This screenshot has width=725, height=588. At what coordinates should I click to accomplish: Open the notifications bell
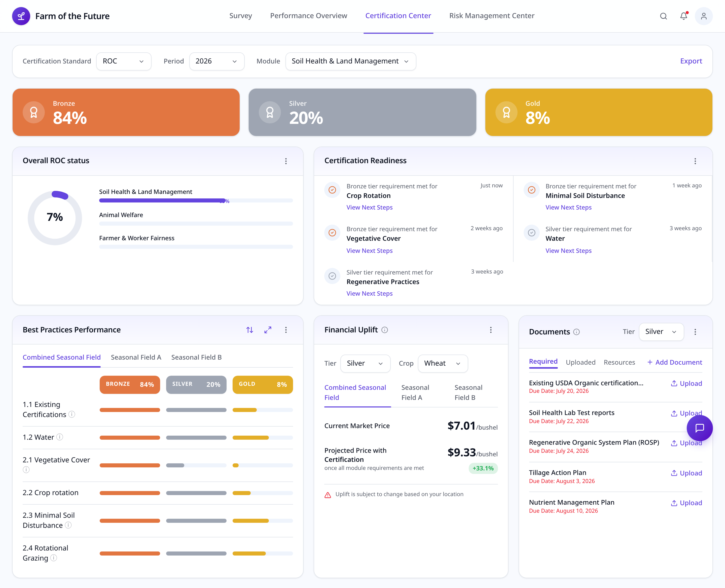(x=684, y=16)
